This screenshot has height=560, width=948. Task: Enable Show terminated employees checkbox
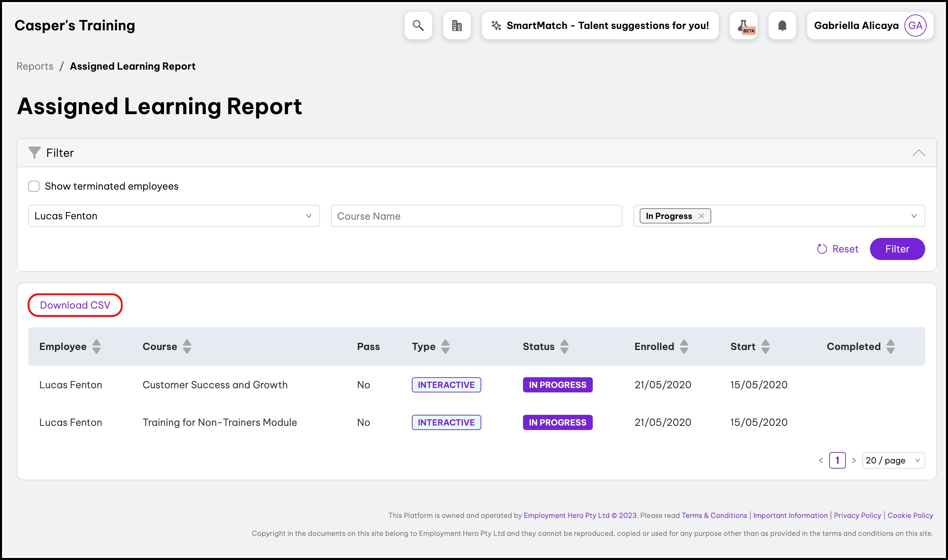34,186
